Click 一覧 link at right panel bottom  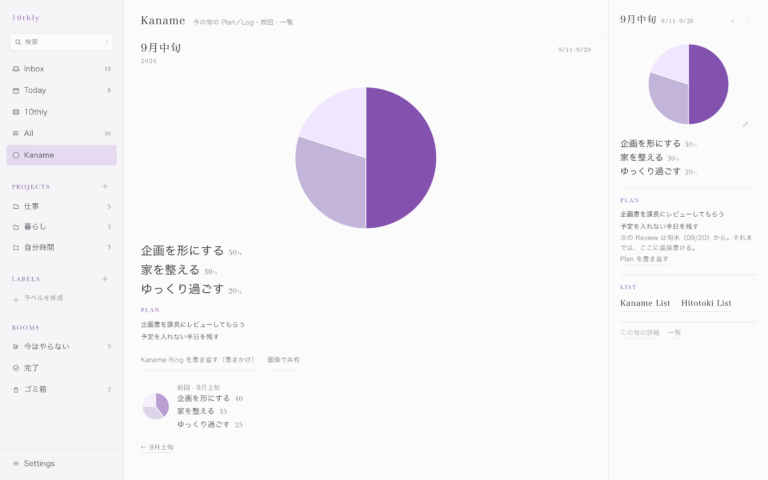(674, 333)
